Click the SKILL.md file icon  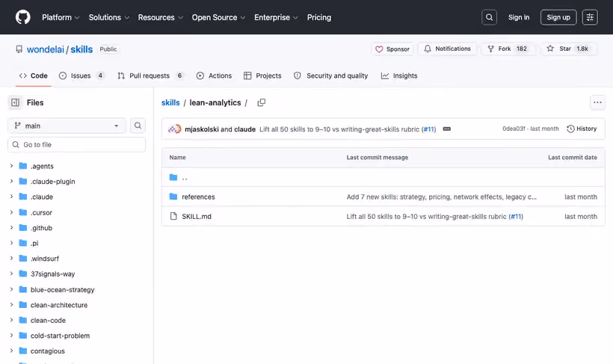[173, 216]
